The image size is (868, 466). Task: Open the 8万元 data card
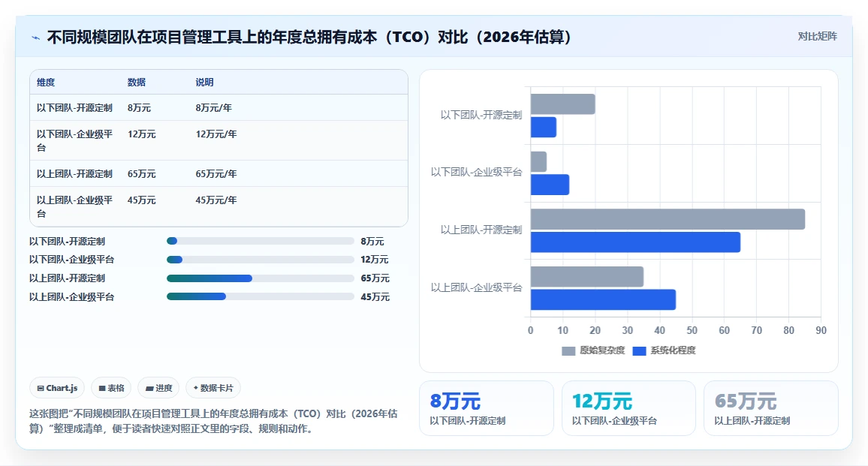pos(487,408)
